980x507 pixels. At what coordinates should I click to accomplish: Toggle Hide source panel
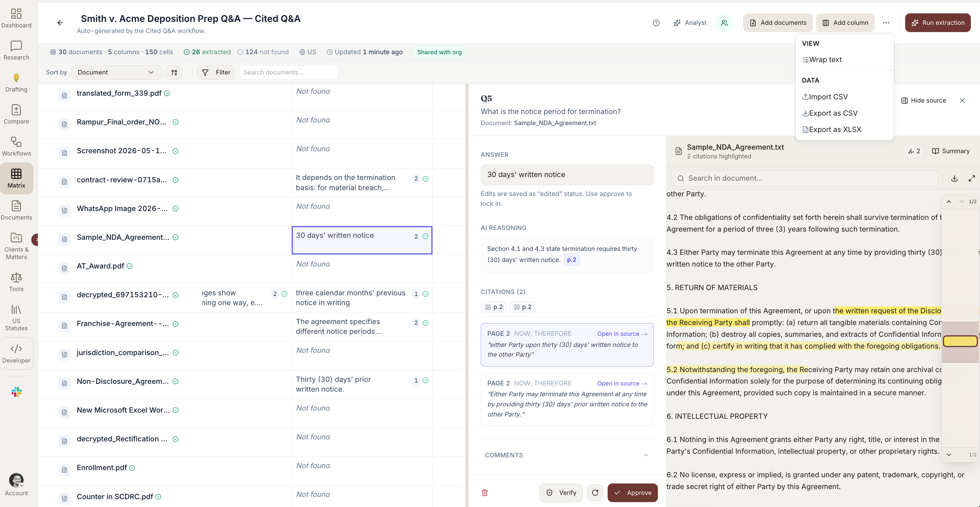point(923,100)
